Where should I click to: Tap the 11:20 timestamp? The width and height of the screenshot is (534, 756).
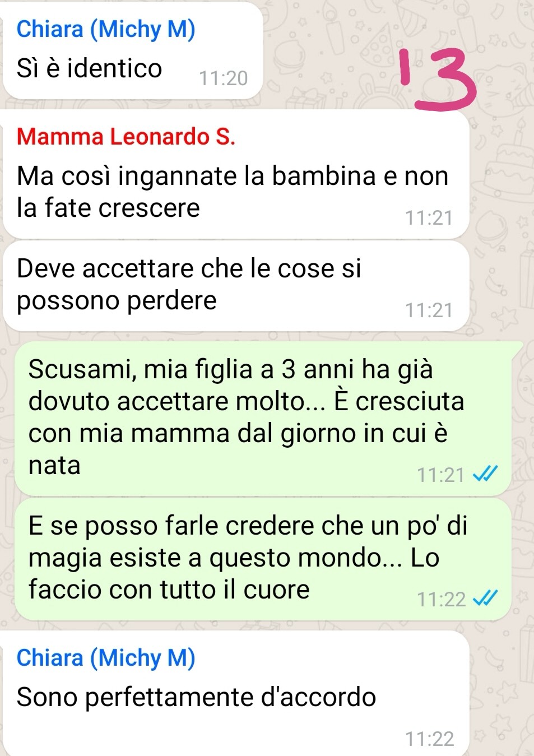coord(224,78)
